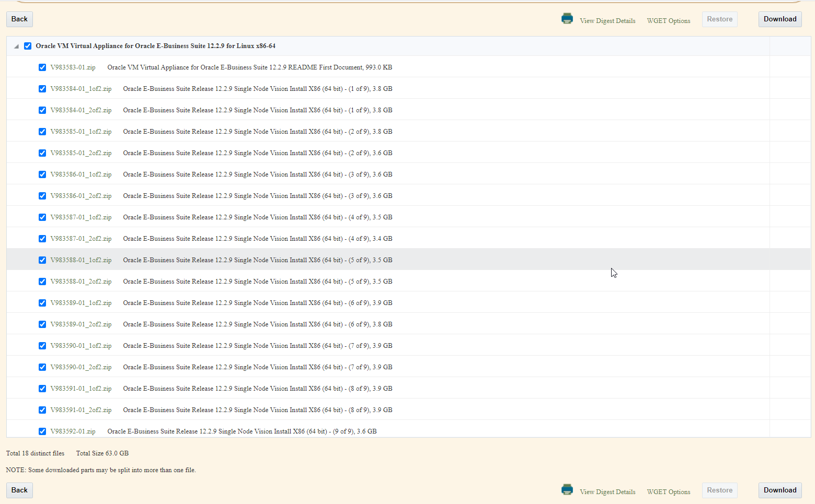Uncheck the highlighted V983588-01_1of2.zip checkbox
815x504 pixels.
[42, 260]
